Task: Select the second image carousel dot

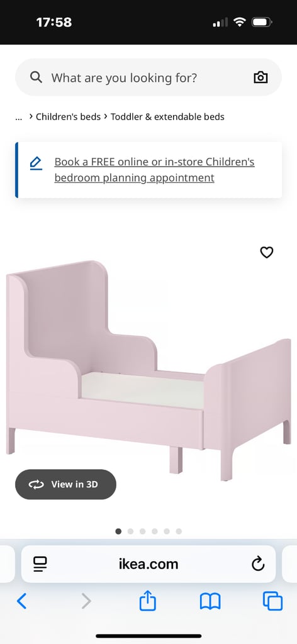Action: tap(131, 531)
